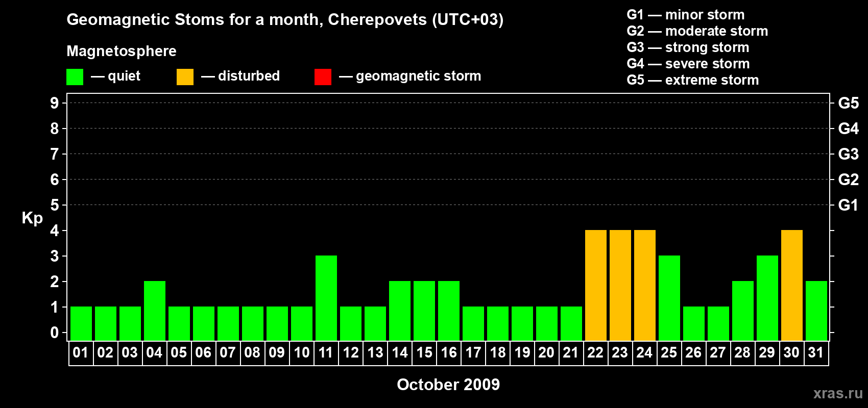
Task: Click the 'G1 — minor storm' legend line
Action: (686, 15)
